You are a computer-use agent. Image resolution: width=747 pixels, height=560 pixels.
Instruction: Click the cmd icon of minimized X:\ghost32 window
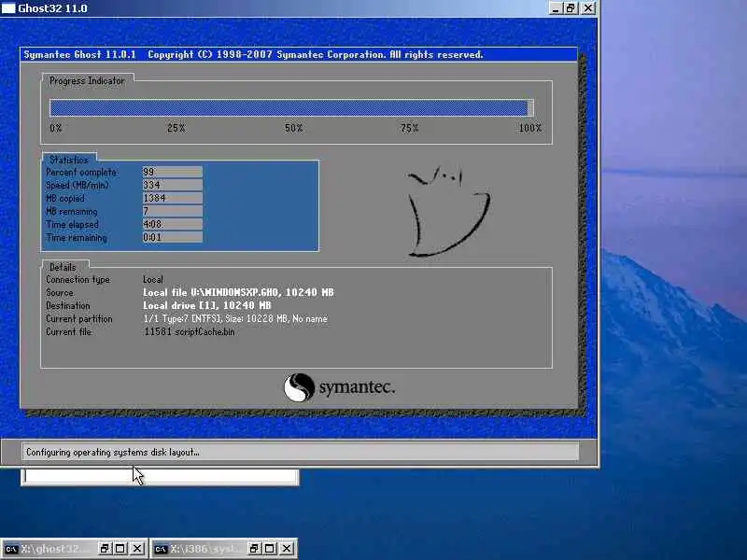click(x=11, y=549)
